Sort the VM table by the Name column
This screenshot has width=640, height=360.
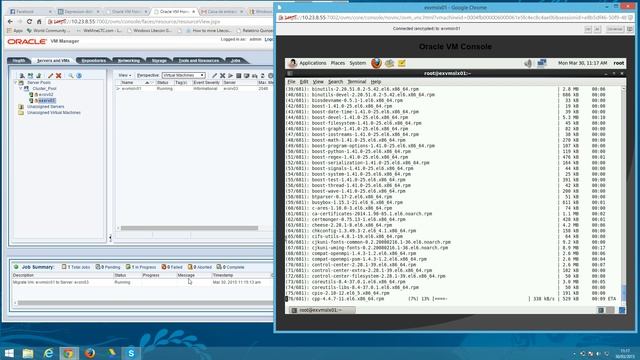tap(127, 82)
